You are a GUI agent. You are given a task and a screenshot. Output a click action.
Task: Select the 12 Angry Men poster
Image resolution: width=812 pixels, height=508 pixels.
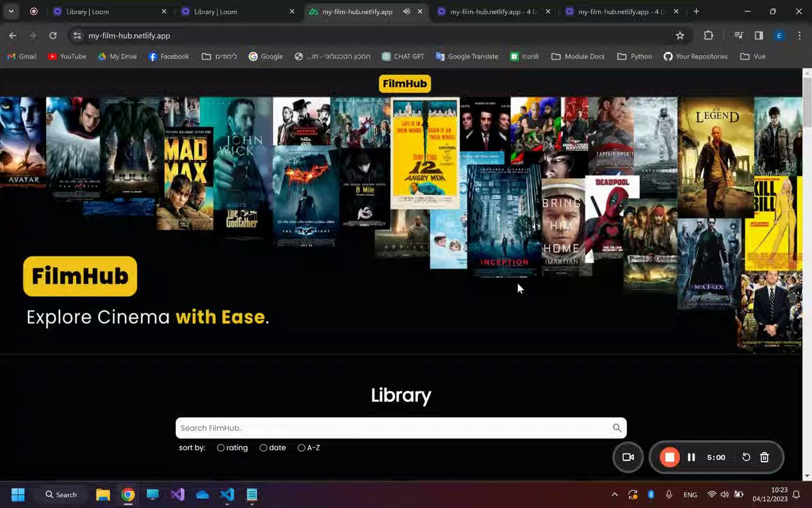pos(425,153)
